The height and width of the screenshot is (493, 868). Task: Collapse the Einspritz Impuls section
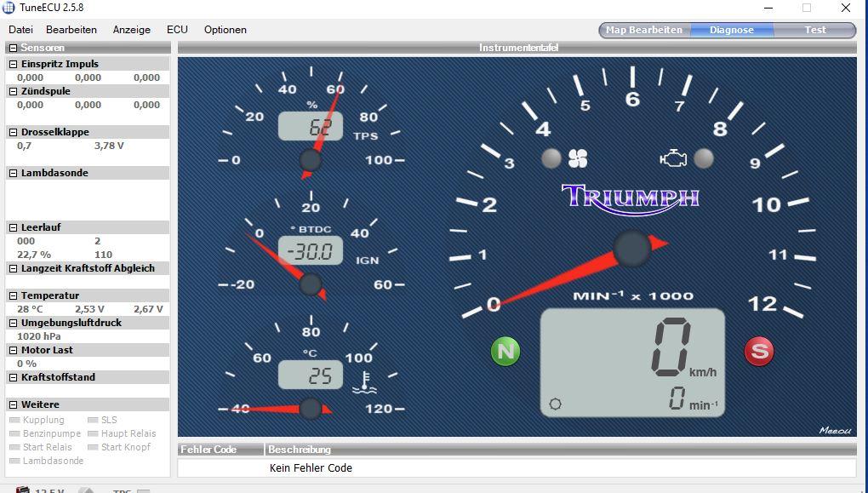click(14, 64)
